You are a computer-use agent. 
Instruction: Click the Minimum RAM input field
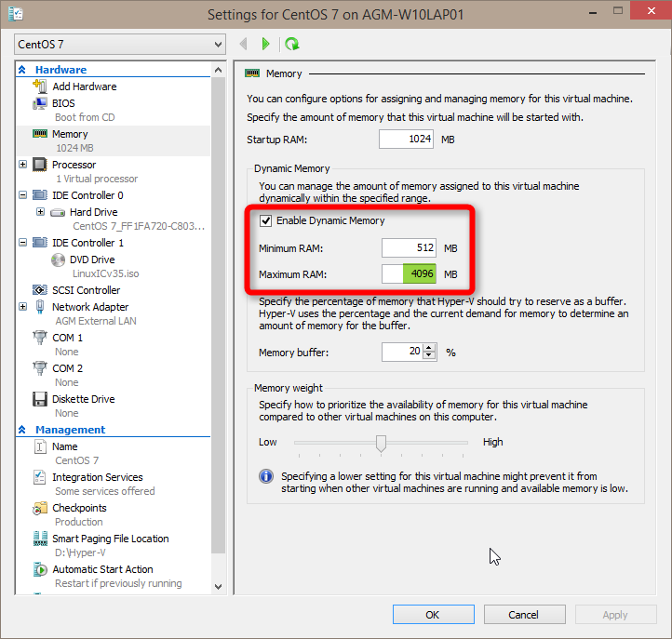(409, 248)
